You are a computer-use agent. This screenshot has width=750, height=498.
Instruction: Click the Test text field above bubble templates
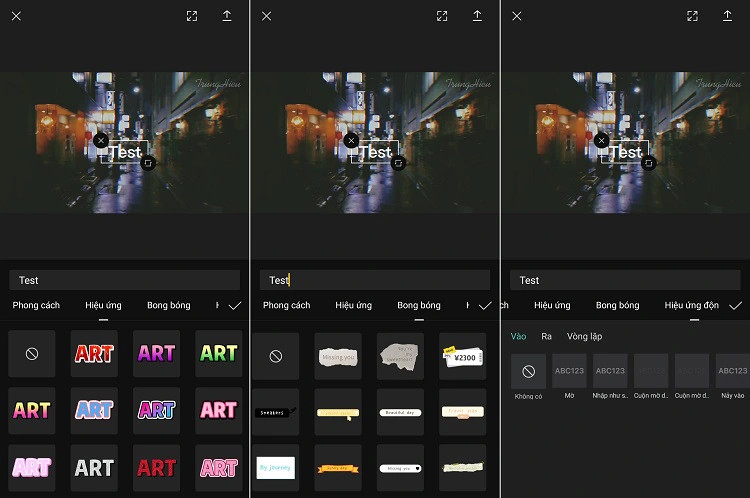pyautogui.click(x=374, y=280)
